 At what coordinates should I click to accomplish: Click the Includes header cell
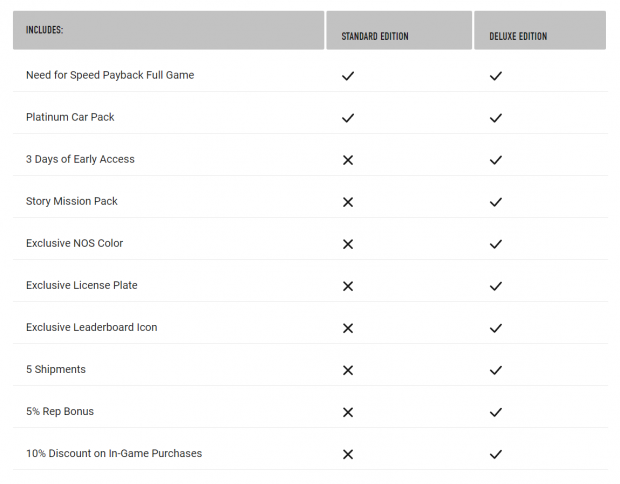pos(168,30)
